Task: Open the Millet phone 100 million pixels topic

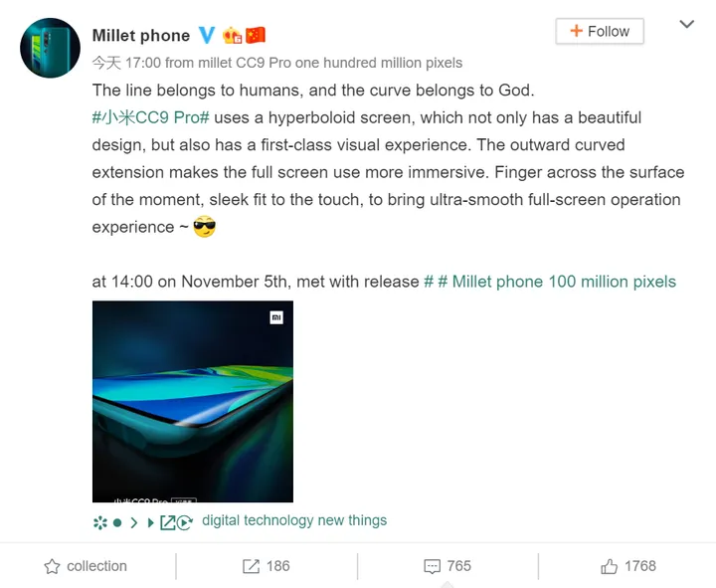Action: pos(564,282)
